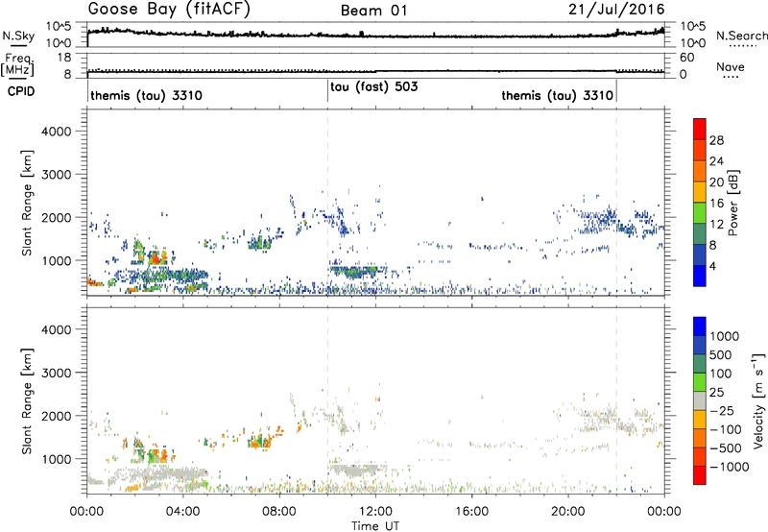Click the '−100' tick on velocity color bar

(x=725, y=429)
